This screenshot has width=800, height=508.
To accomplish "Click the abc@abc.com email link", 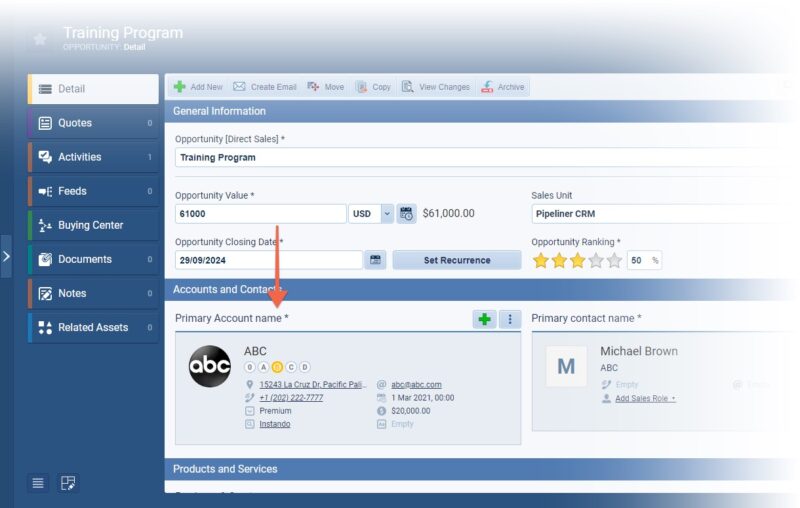I will click(416, 385).
